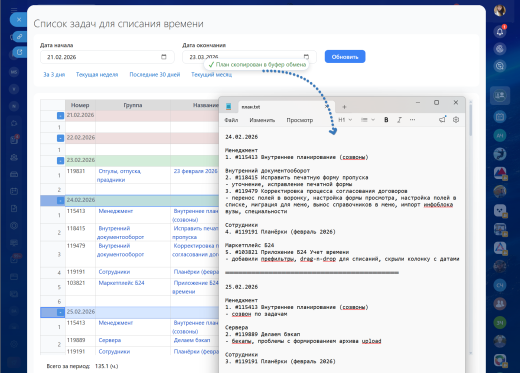This screenshot has width=520, height=373.
Task: Click the page's vertical scrollbar
Action: [x=470, y=119]
